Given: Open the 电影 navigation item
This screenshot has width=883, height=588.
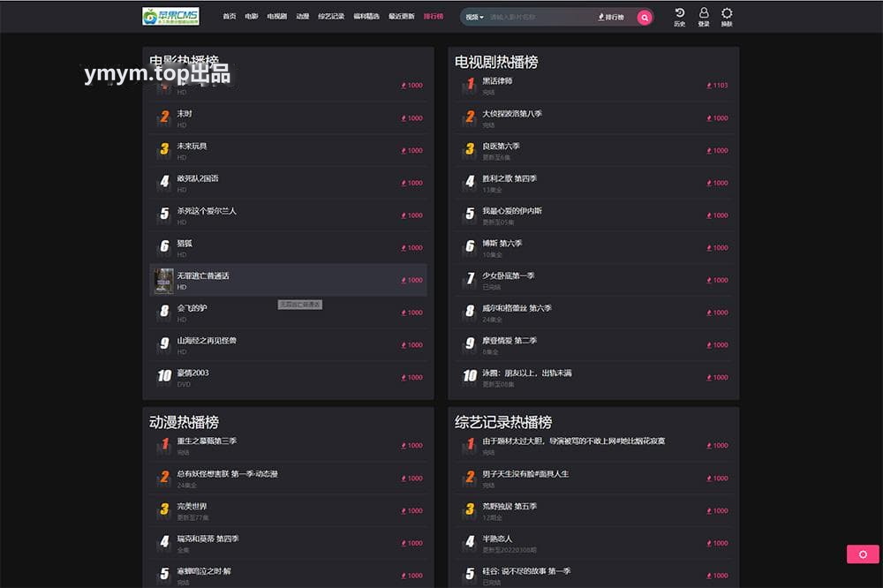Looking at the screenshot, I should 251,16.
